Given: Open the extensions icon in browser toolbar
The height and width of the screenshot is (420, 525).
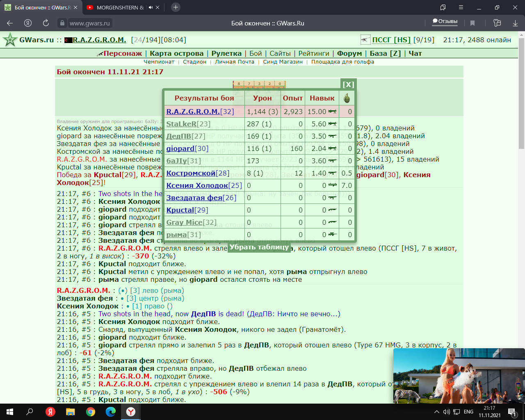Looking at the screenshot, I should click(x=497, y=23).
